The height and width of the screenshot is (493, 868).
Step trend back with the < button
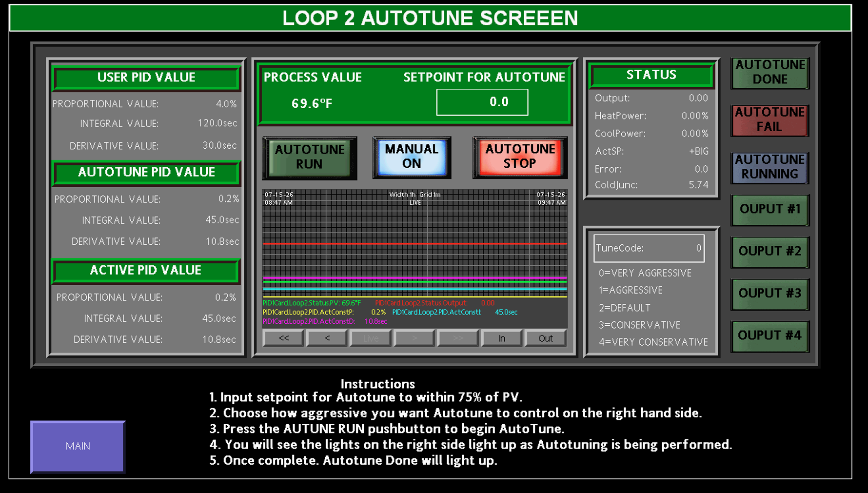[327, 338]
